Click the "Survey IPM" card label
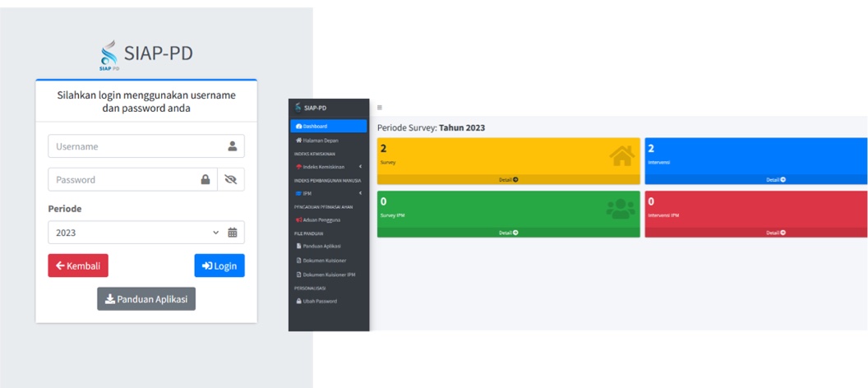This screenshot has width=868, height=388. click(x=392, y=215)
